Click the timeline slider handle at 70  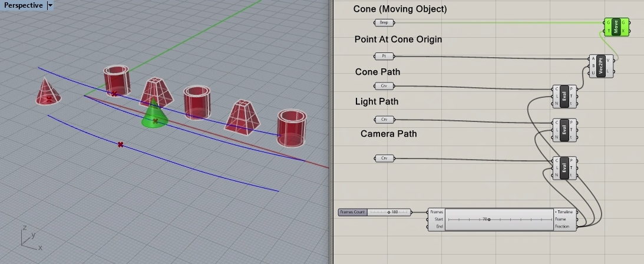[x=488, y=220]
